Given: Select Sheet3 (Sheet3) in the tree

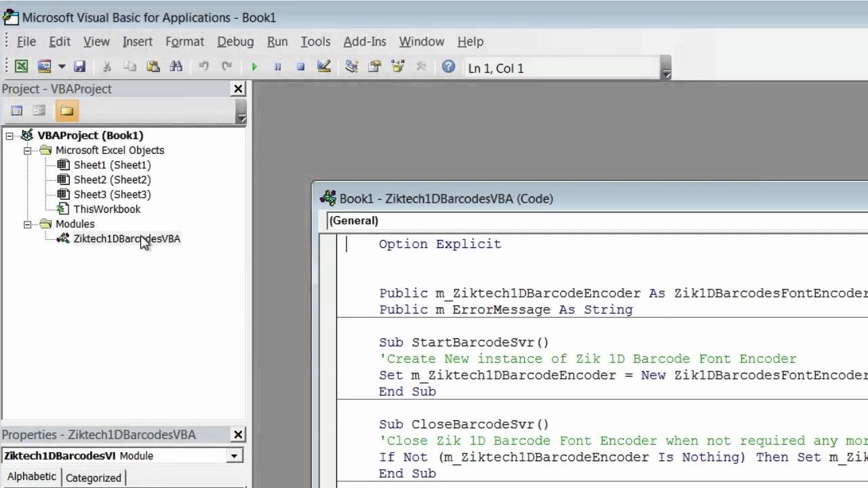Looking at the screenshot, I should [x=112, y=195].
